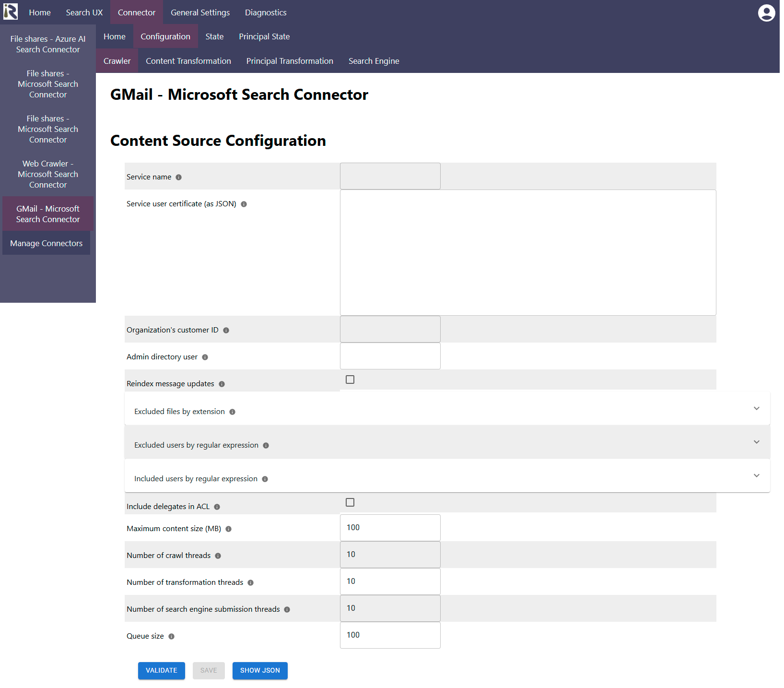Focus search engine submission threads field
Image resolution: width=784 pixels, height=688 pixels.
[390, 608]
